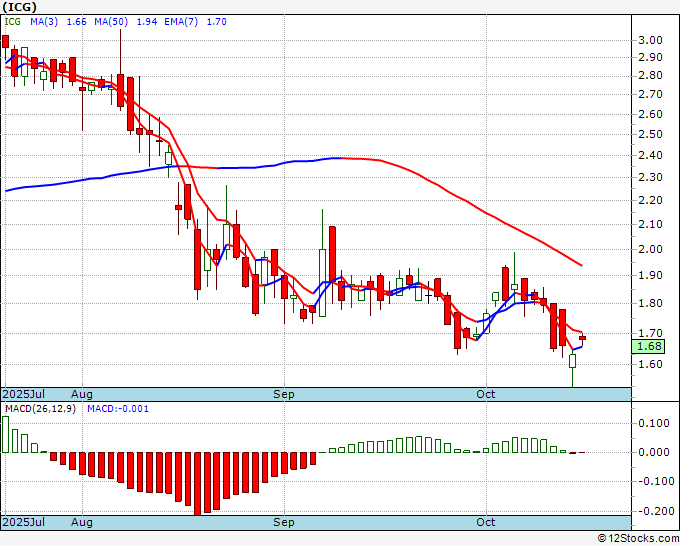
Task: Click the Oct label on MACD axis
Action: (x=486, y=522)
